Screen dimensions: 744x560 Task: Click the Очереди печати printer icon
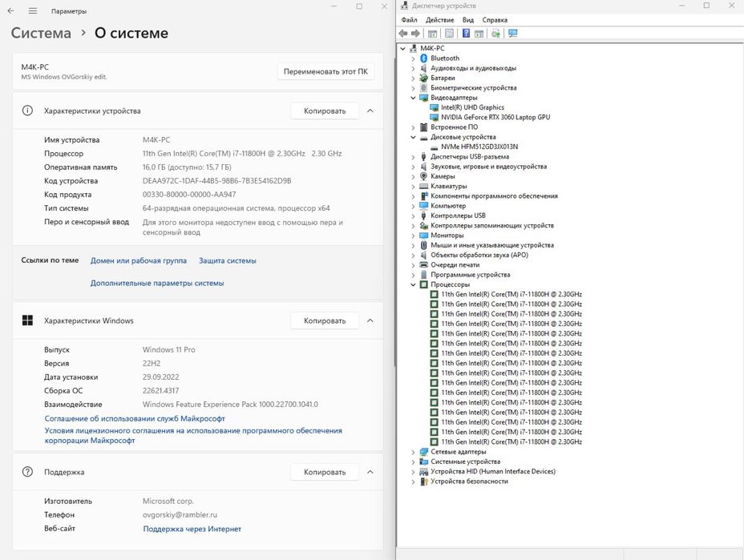[x=424, y=264]
